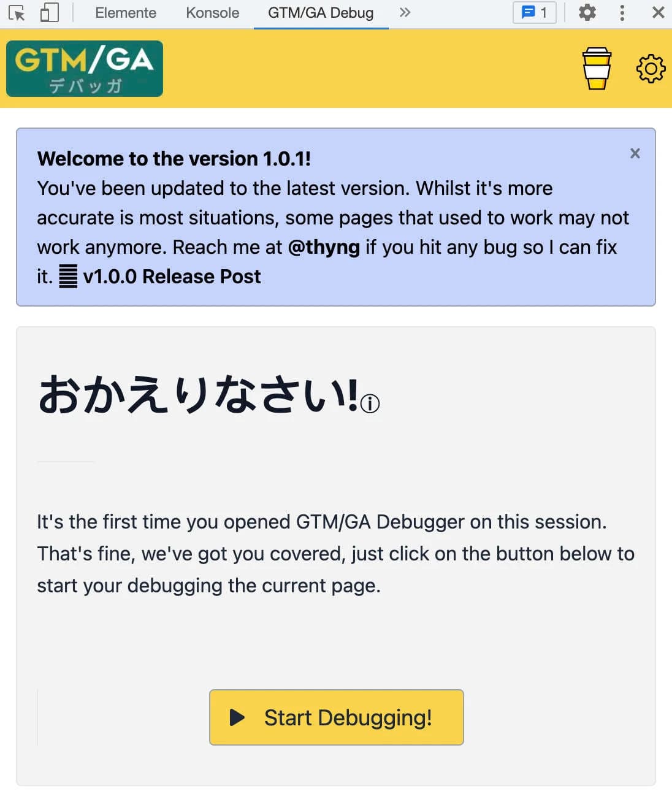The width and height of the screenshot is (672, 802).
Task: Click the GTM/GA debugger logo
Action: pyautogui.click(x=83, y=68)
